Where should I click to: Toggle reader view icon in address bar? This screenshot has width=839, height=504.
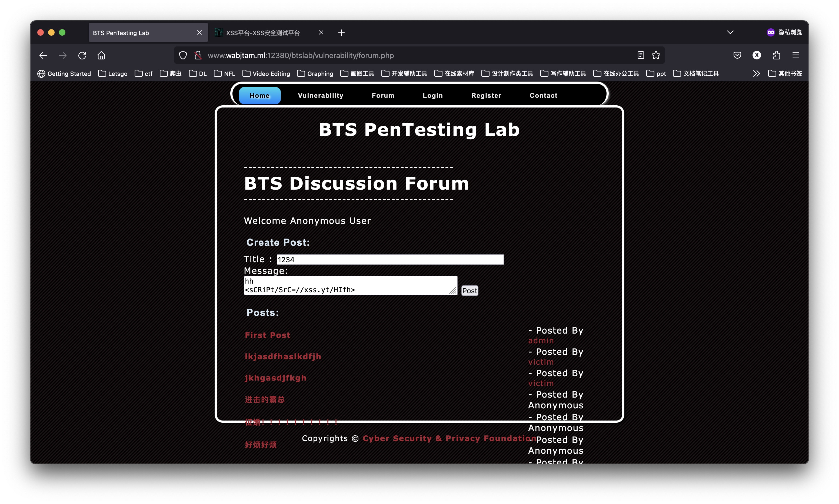(641, 55)
